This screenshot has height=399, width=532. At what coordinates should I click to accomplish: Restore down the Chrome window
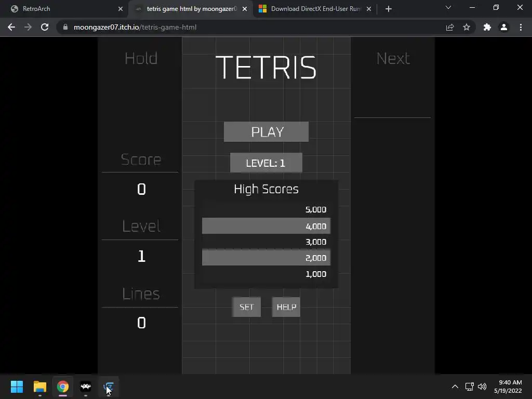coord(496,7)
